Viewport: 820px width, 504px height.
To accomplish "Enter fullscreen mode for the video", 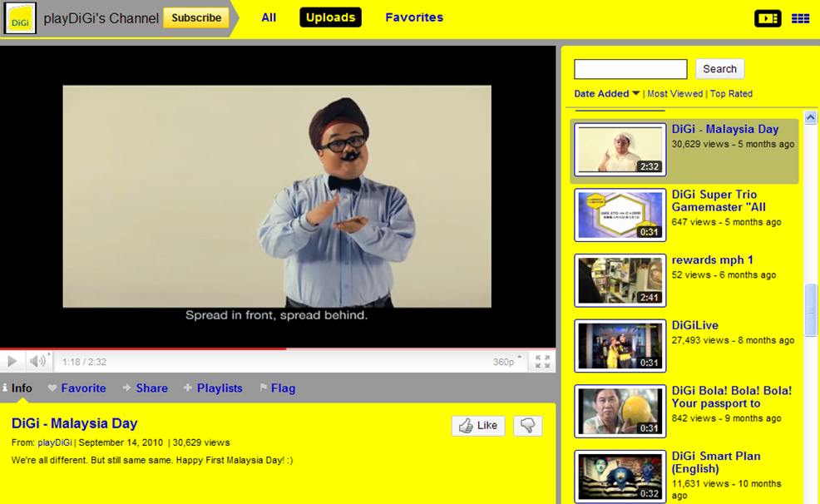I will click(542, 361).
